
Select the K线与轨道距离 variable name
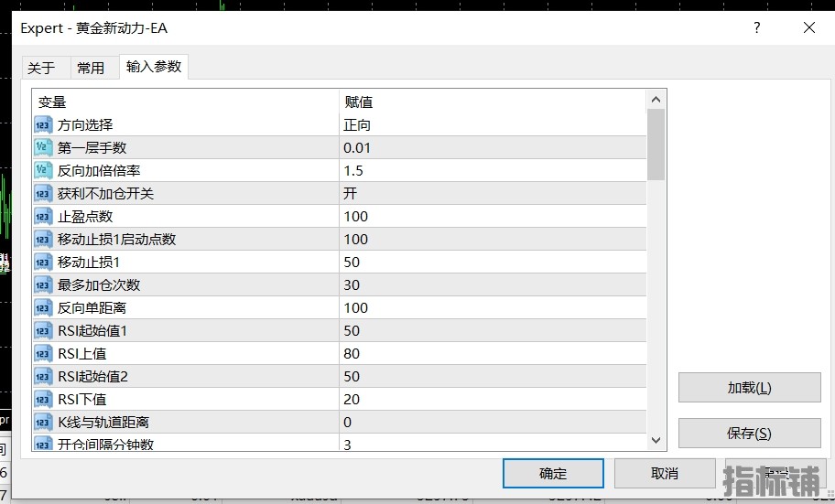click(103, 423)
